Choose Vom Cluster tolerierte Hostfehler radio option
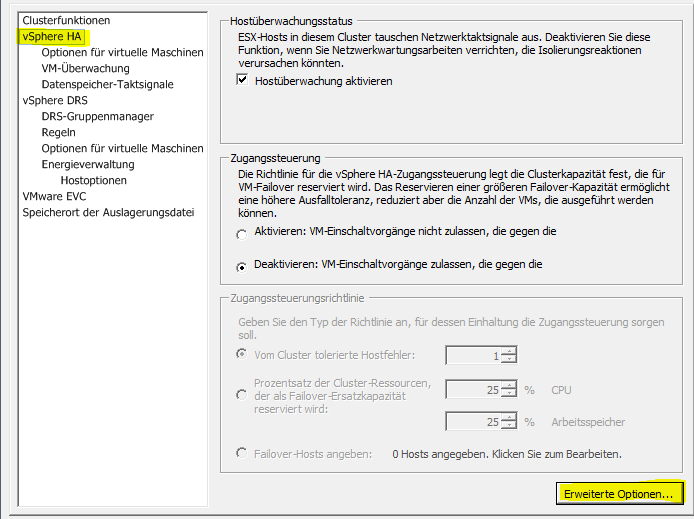Screen dimensions: 694x519 (x=242, y=354)
